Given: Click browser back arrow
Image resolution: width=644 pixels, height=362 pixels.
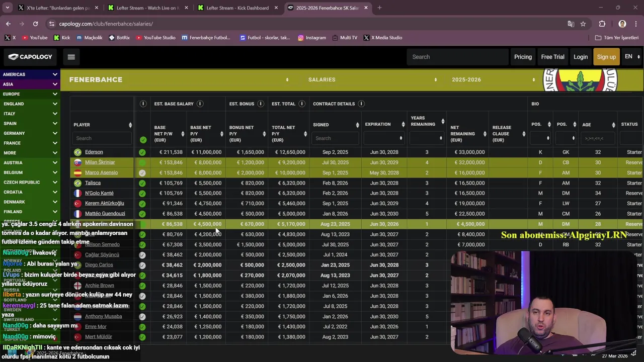Looking at the screenshot, I should (8, 24).
